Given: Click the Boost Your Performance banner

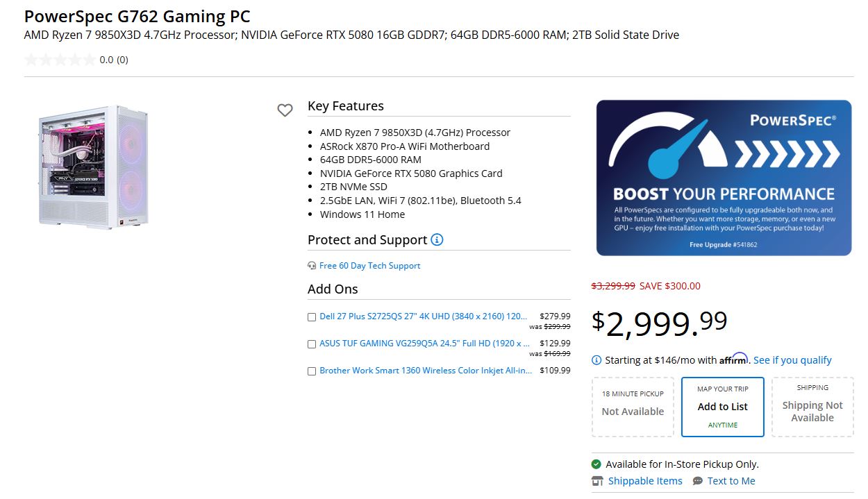Looking at the screenshot, I should [x=724, y=177].
